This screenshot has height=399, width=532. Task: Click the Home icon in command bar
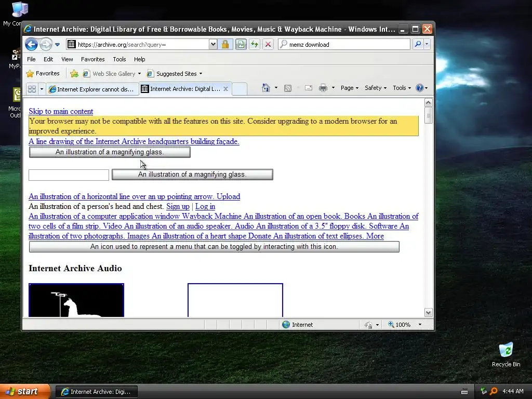(x=266, y=88)
